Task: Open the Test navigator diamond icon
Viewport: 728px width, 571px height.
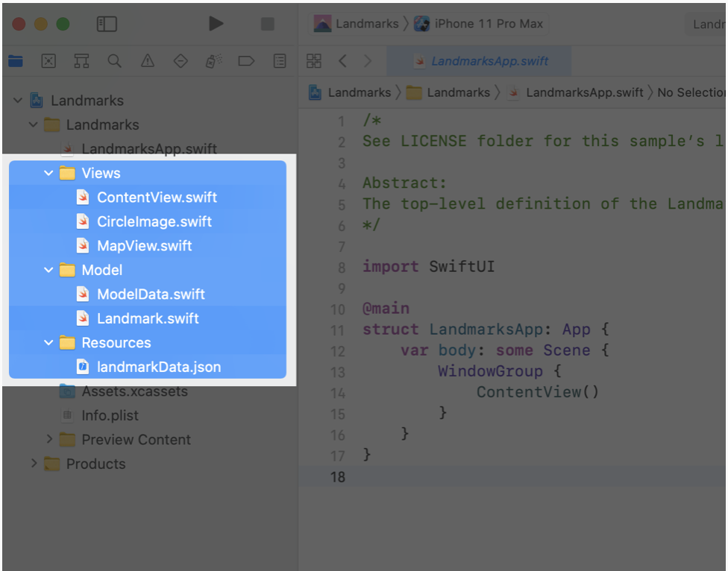Action: [181, 61]
